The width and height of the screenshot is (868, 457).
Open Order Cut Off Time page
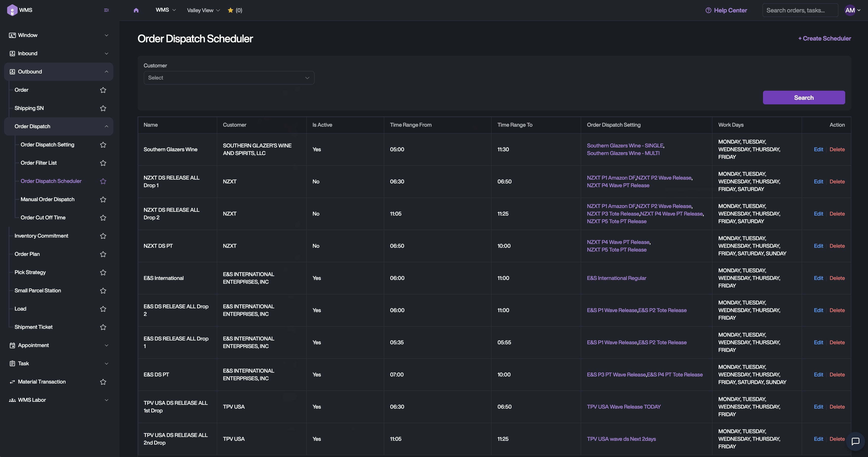[x=43, y=217]
